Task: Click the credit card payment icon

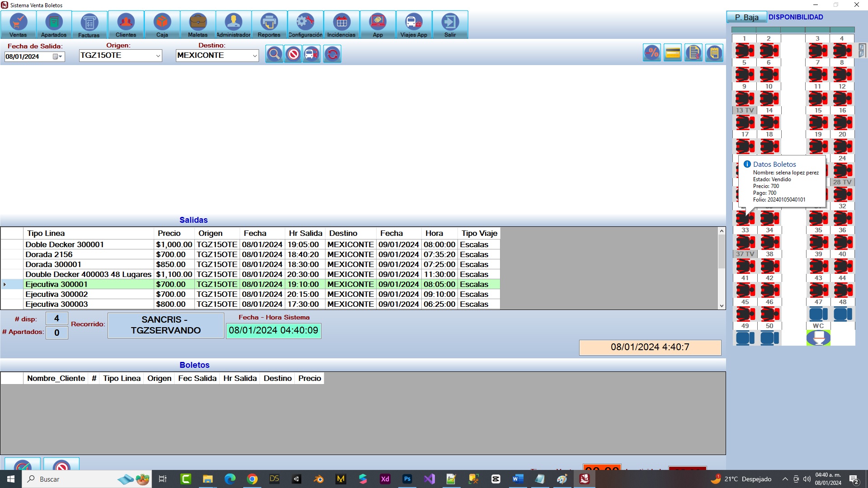Action: click(x=673, y=53)
